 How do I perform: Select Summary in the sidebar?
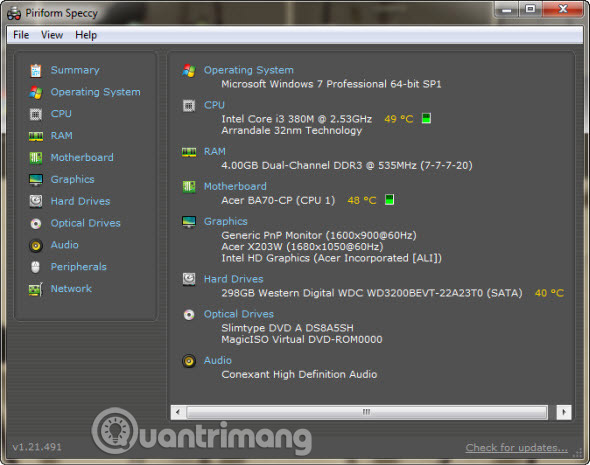(75, 70)
